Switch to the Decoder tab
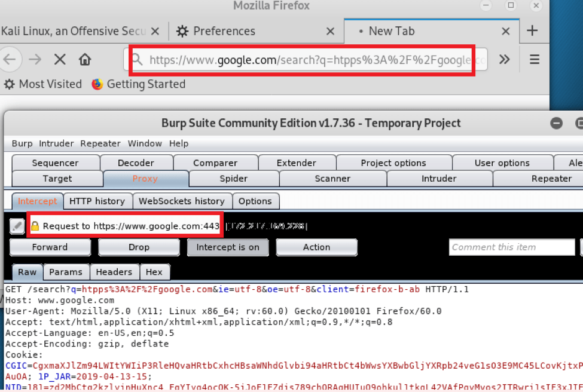583x392 pixels. click(x=136, y=163)
